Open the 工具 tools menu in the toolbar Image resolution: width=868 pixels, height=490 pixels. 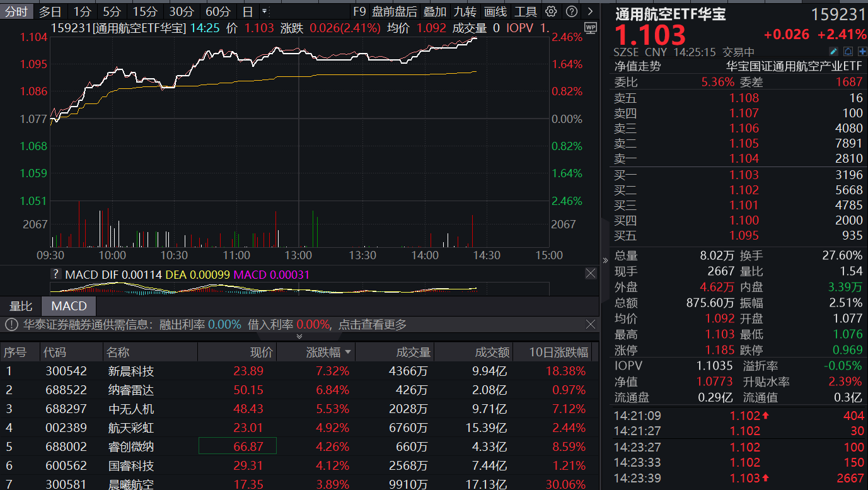(526, 11)
